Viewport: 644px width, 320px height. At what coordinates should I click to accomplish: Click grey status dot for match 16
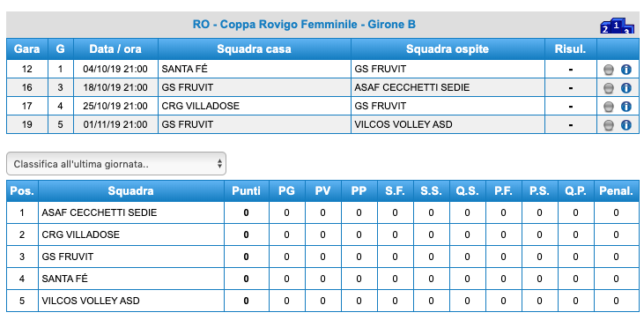click(x=609, y=88)
